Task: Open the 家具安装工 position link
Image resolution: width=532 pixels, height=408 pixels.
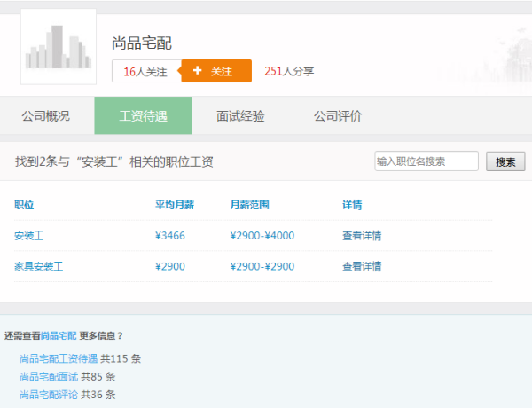Action: (39, 266)
